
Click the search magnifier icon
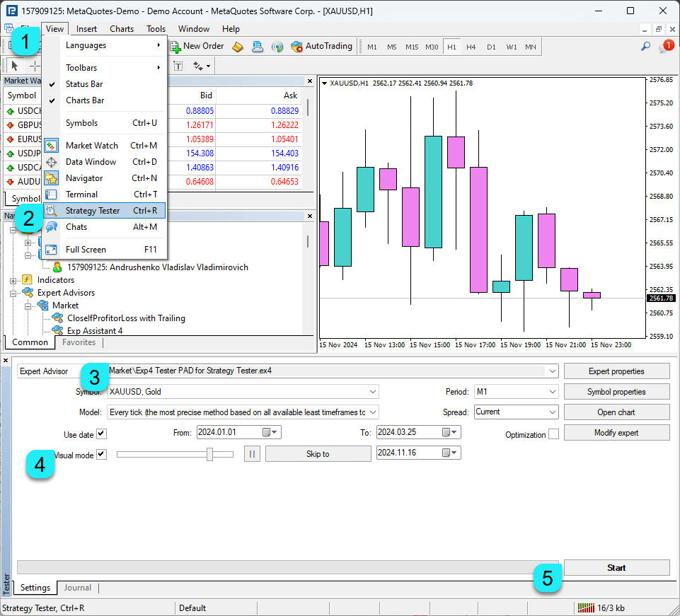(x=645, y=47)
